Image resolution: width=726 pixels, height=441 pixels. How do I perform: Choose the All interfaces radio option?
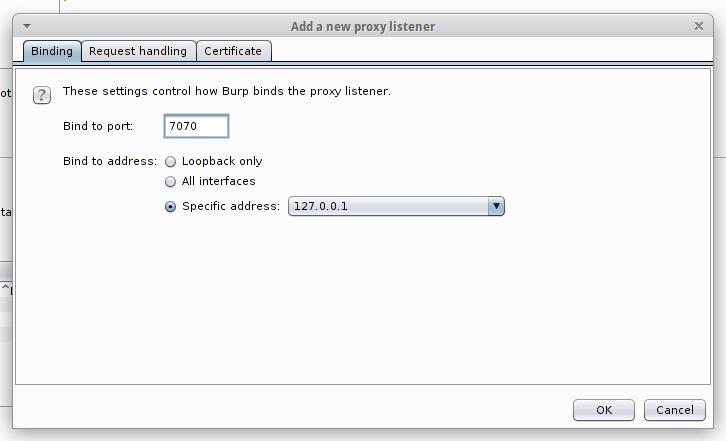[x=171, y=182]
